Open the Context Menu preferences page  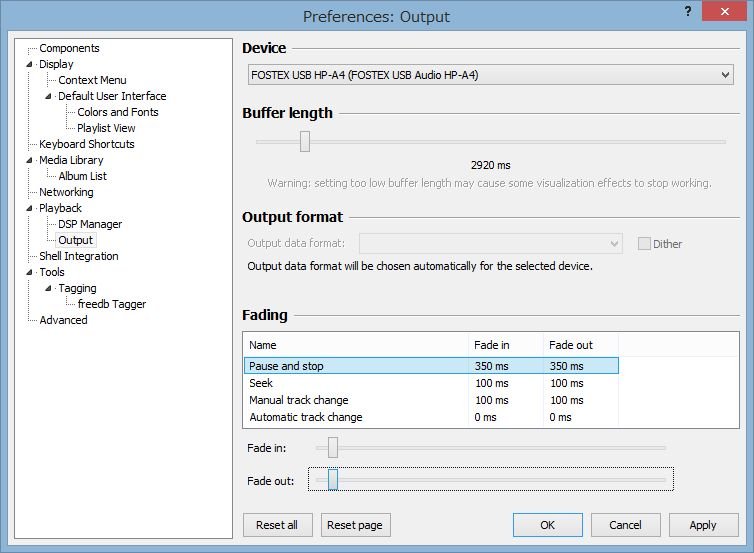coord(92,80)
